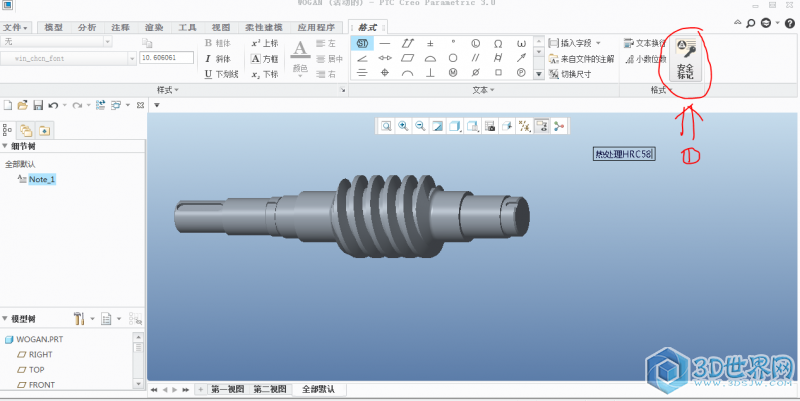Insert the plus-minus ± symbol
Image resolution: width=800 pixels, height=401 pixels.
(430, 43)
